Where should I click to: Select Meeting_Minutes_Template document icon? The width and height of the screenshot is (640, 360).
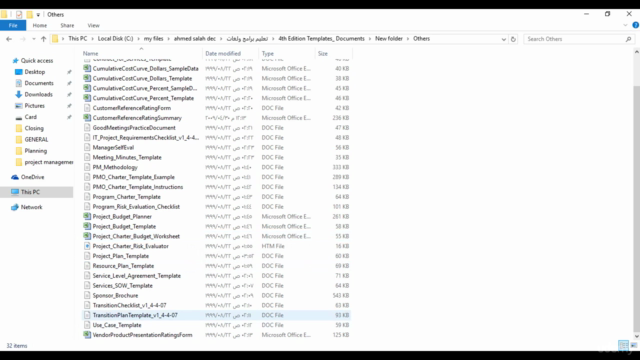pyautogui.click(x=87, y=157)
